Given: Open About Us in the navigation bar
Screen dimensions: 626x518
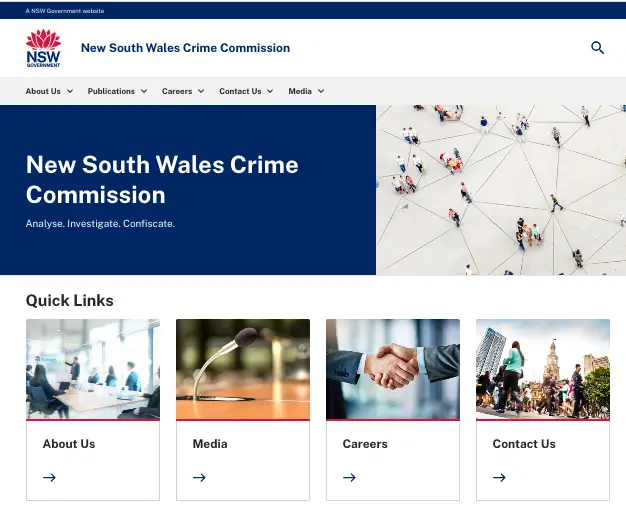Looking at the screenshot, I should pyautogui.click(x=43, y=91).
